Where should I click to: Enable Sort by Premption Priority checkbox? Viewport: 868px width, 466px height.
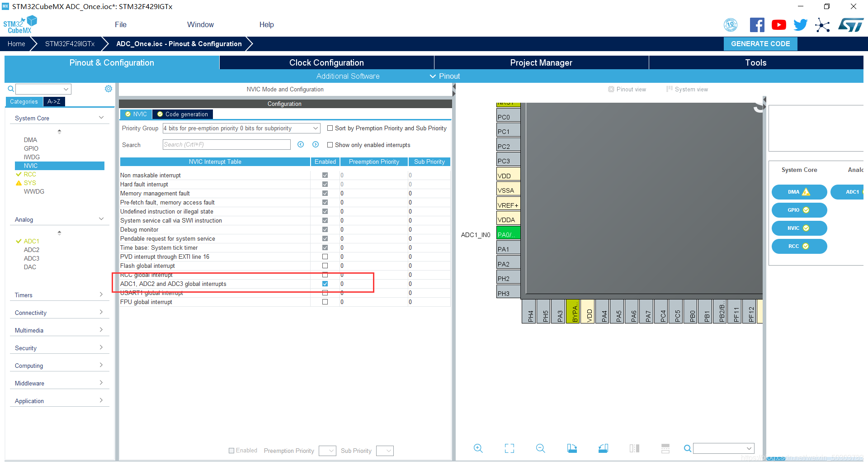[330, 128]
